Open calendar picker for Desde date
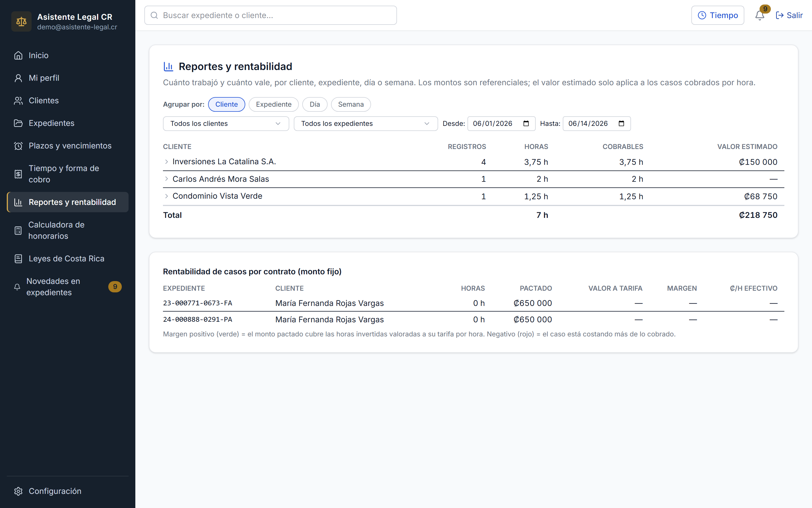This screenshot has height=508, width=812. click(x=526, y=123)
